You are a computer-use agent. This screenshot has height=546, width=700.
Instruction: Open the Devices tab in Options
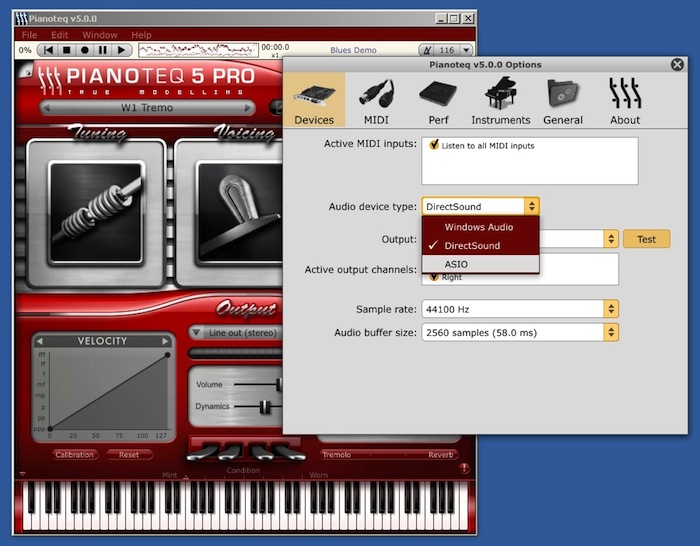pos(314,100)
